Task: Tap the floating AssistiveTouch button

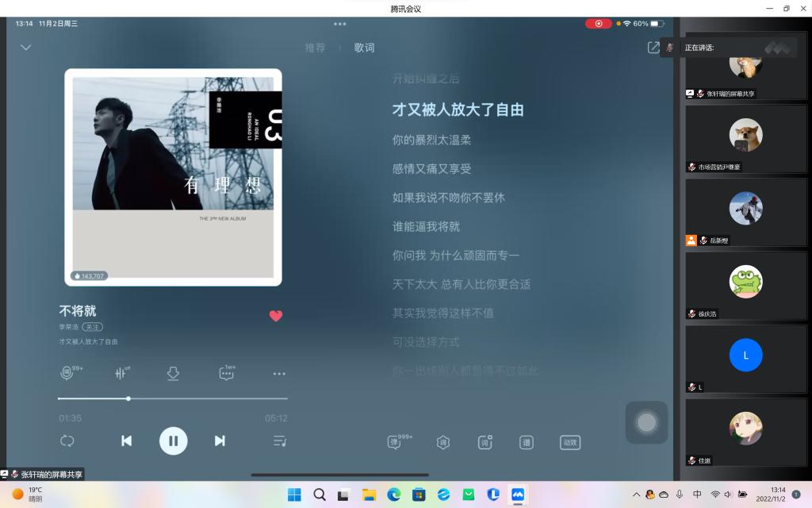Action: 646,422
